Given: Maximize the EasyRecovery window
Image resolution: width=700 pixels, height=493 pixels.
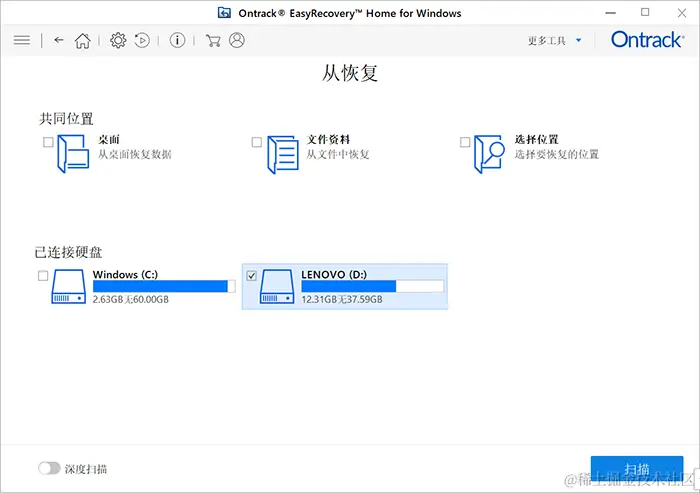Looking at the screenshot, I should tap(645, 13).
